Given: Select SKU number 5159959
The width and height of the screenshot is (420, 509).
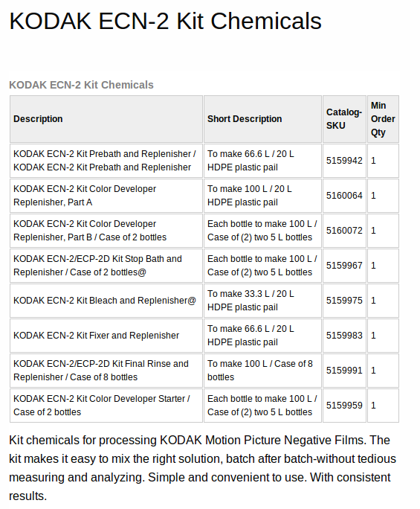Looking at the screenshot, I should (x=344, y=406).
